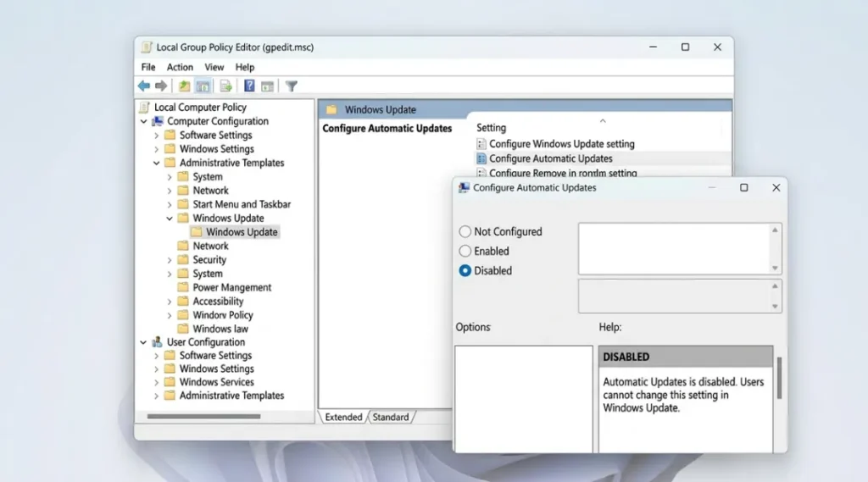This screenshot has width=868, height=482.
Task: Switch to the Extended tab
Action: pos(343,417)
